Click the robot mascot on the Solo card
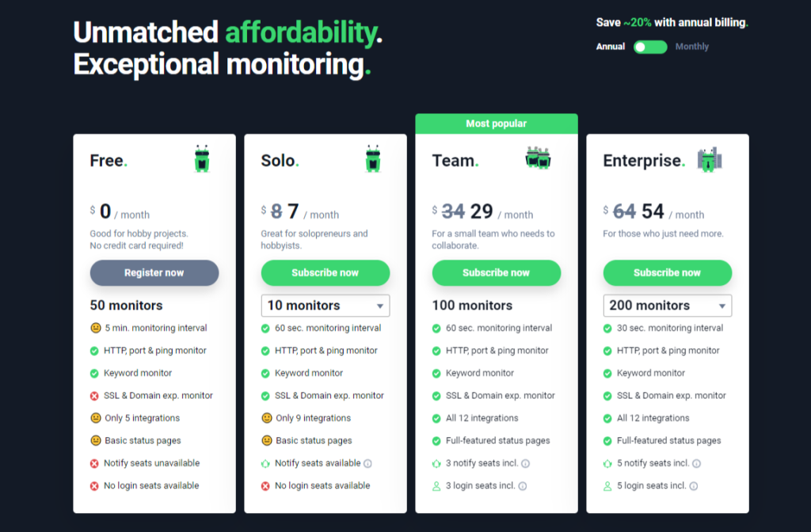The height and width of the screenshot is (532, 811). click(373, 158)
